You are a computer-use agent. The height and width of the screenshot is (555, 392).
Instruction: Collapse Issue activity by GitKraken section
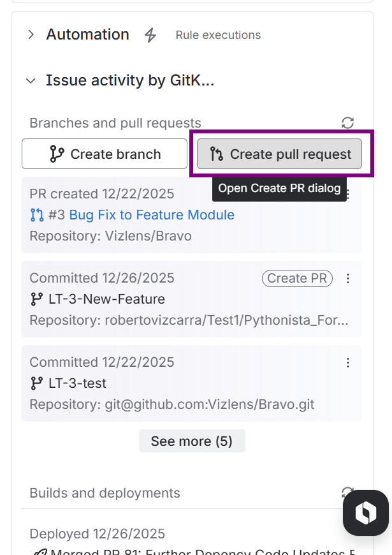[30, 81]
